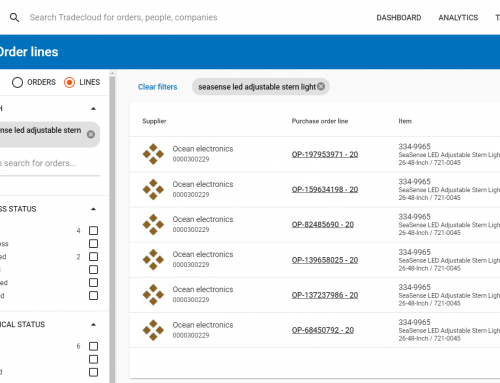Select the ORDERS radio button
Viewport: 500px width, 383px height.
click(17, 82)
